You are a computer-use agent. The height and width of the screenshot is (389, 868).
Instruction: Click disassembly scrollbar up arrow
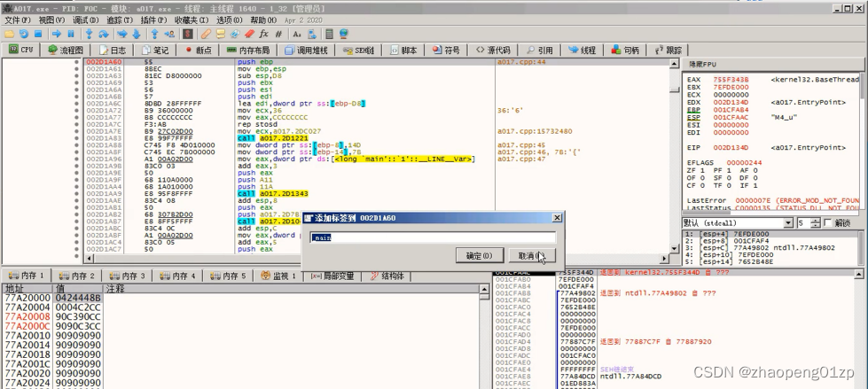pyautogui.click(x=674, y=64)
